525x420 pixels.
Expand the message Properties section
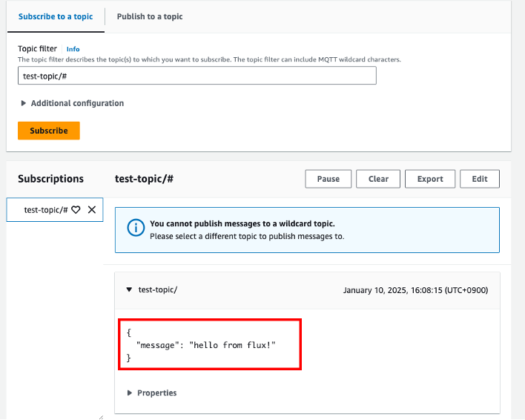152,393
